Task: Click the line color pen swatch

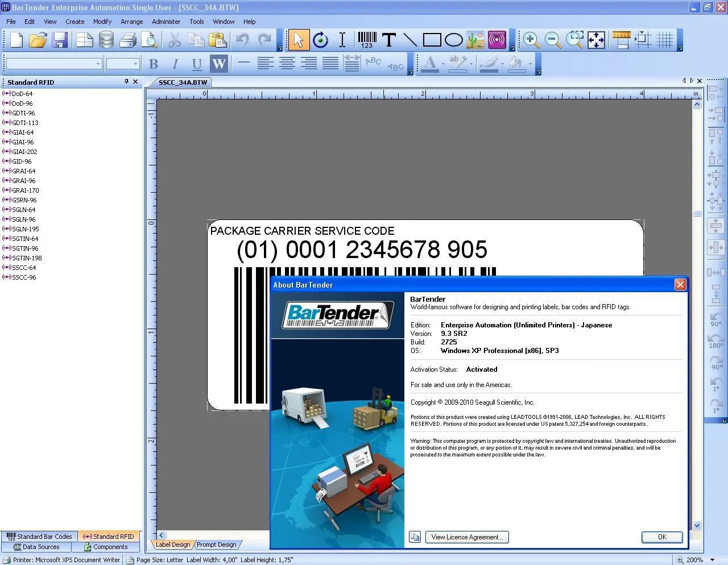Action: click(x=489, y=64)
